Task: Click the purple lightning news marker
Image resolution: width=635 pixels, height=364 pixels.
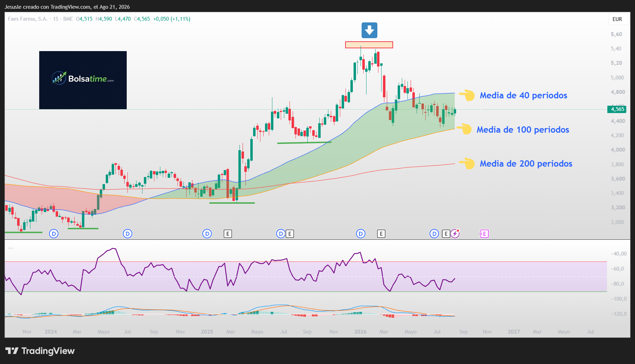Action: [455, 233]
